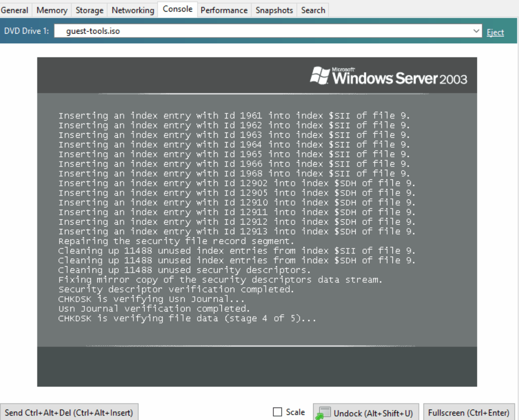Toggle the Scale checkbox

[x=278, y=412]
